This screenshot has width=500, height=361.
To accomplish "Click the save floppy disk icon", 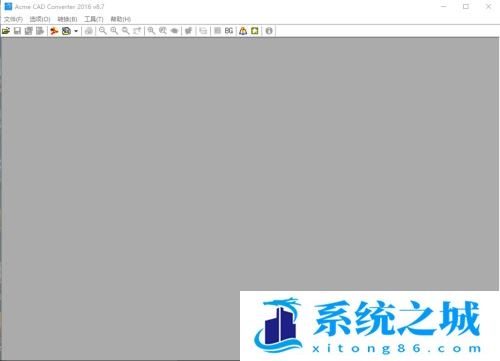I will pyautogui.click(x=17, y=31).
